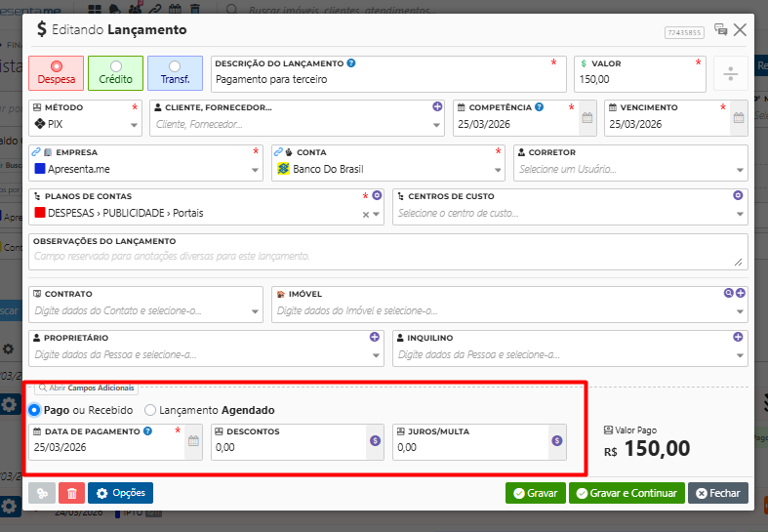Open the Opções menu button
The width and height of the screenshot is (768, 532).
pyautogui.click(x=120, y=493)
